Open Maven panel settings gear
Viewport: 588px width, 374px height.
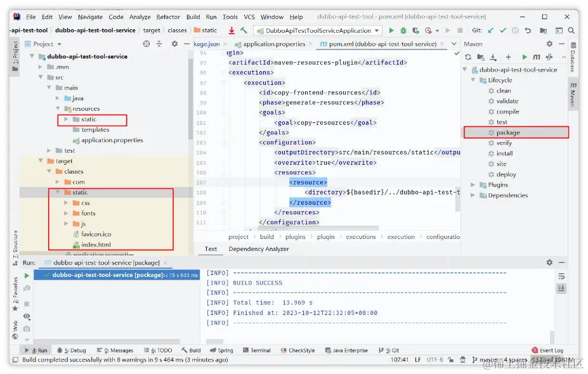(x=549, y=44)
